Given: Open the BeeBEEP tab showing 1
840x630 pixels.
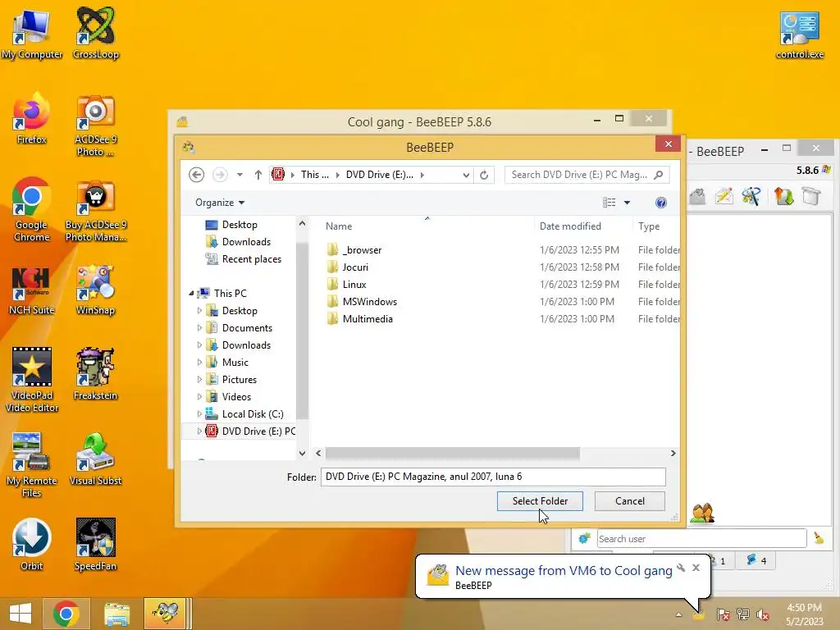Looking at the screenshot, I should tap(719, 560).
